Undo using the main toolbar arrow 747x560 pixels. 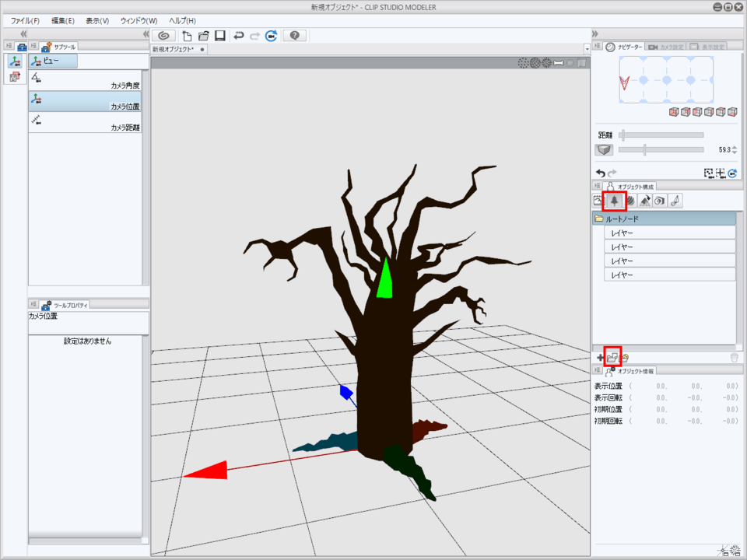coord(239,36)
